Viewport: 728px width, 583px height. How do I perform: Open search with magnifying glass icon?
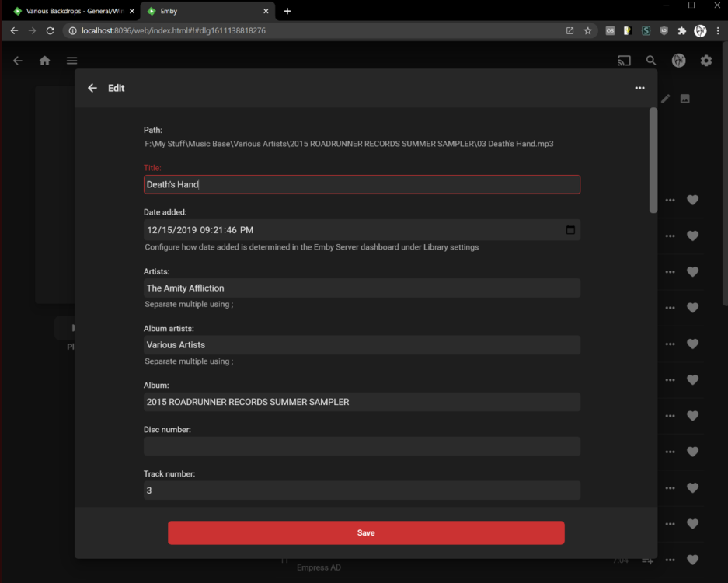pos(650,60)
